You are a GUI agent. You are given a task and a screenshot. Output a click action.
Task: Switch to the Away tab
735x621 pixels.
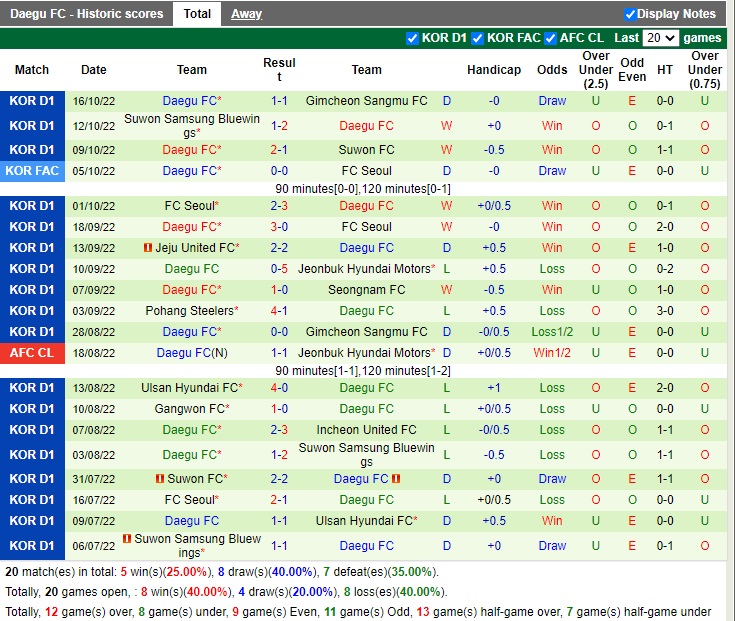[246, 14]
